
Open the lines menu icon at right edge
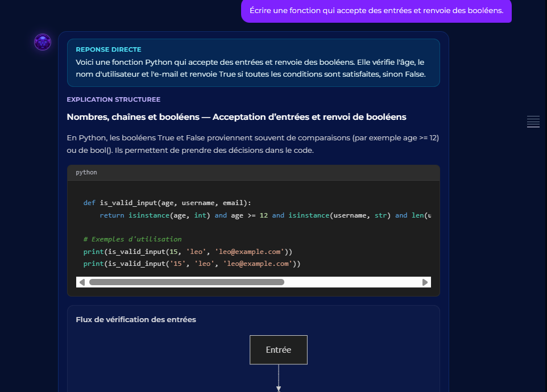coord(533,122)
